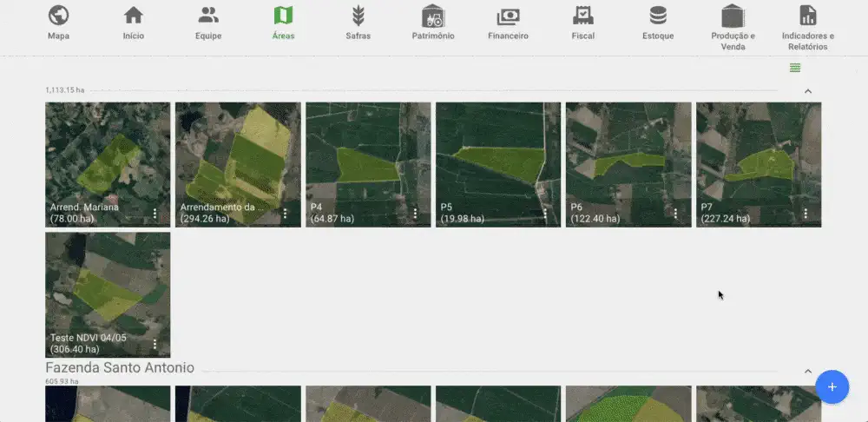Image resolution: width=868 pixels, height=422 pixels.
Task: Open the Indicadores e Relatórios chart icon
Action: 808,16
